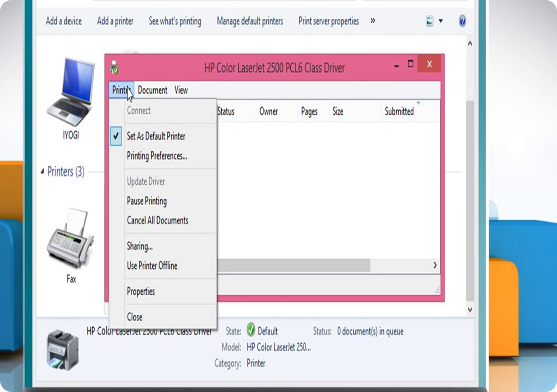Click Add a device in toolbar
The height and width of the screenshot is (392, 557).
point(63,21)
